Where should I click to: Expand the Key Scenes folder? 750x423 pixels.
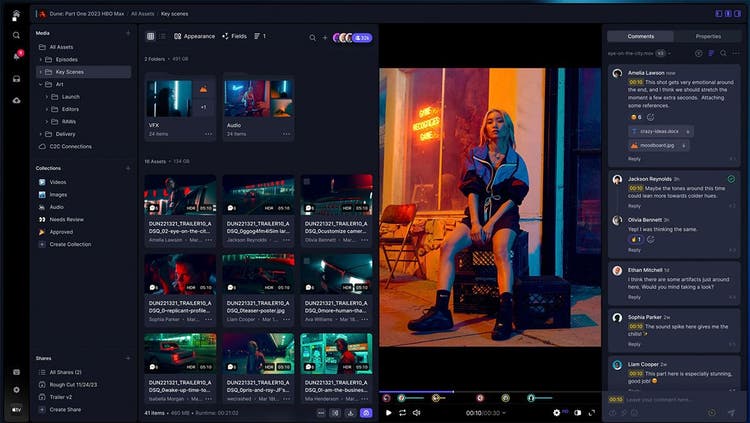[41, 72]
